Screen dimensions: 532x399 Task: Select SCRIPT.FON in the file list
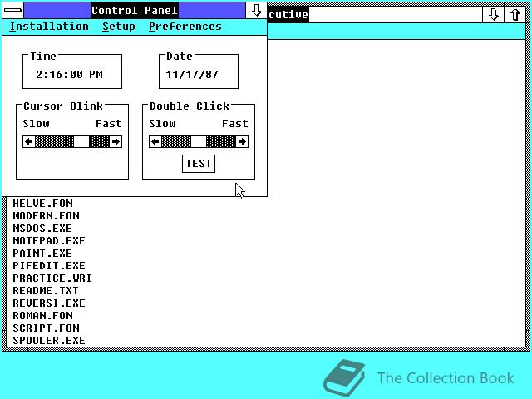(47, 328)
